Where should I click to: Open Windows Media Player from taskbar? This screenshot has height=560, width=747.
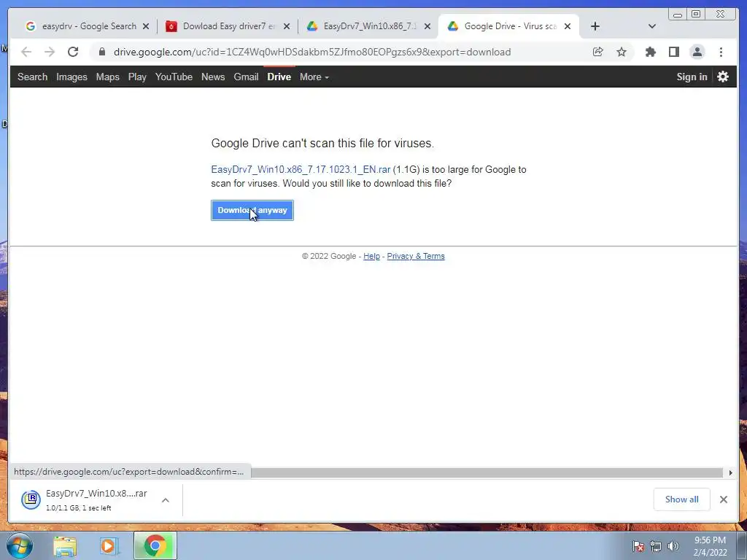click(109, 546)
